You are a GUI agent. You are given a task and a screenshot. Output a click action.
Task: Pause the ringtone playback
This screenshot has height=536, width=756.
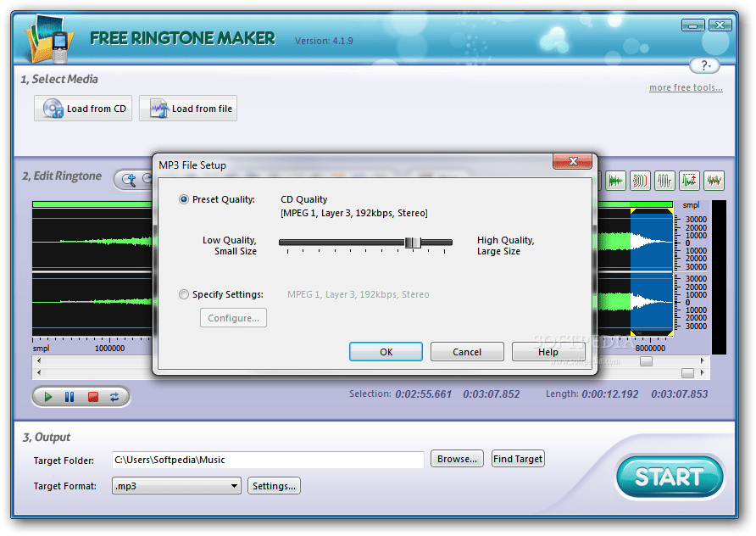69,396
